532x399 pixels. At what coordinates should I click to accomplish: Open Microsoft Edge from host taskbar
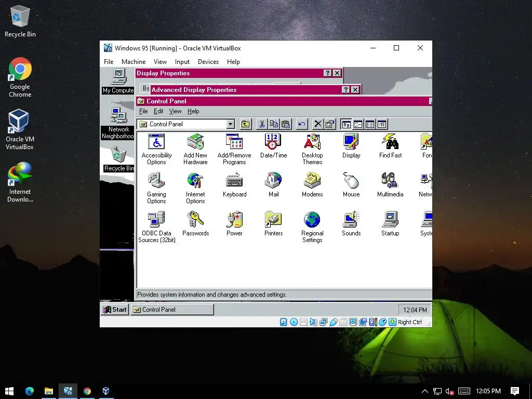point(30,391)
